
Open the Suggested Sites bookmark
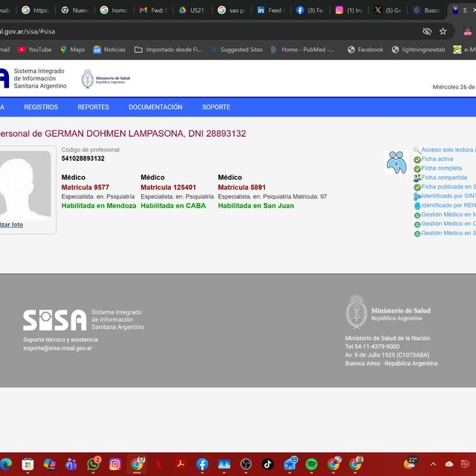(237, 50)
